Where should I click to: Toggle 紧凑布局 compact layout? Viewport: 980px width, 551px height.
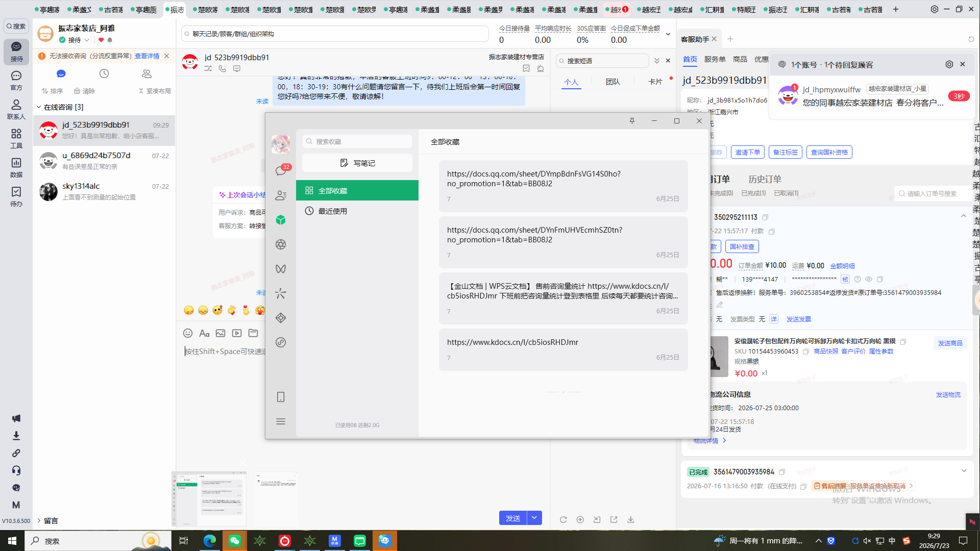(x=155, y=91)
